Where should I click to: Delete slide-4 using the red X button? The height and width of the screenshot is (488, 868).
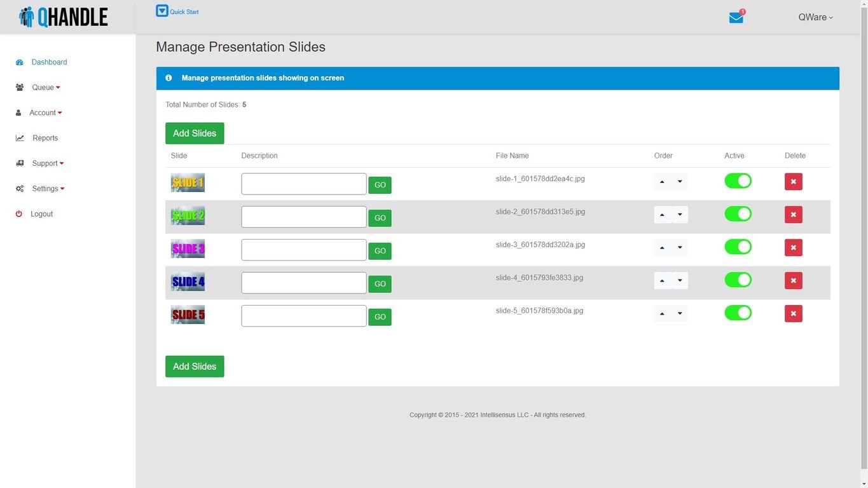[x=793, y=281]
